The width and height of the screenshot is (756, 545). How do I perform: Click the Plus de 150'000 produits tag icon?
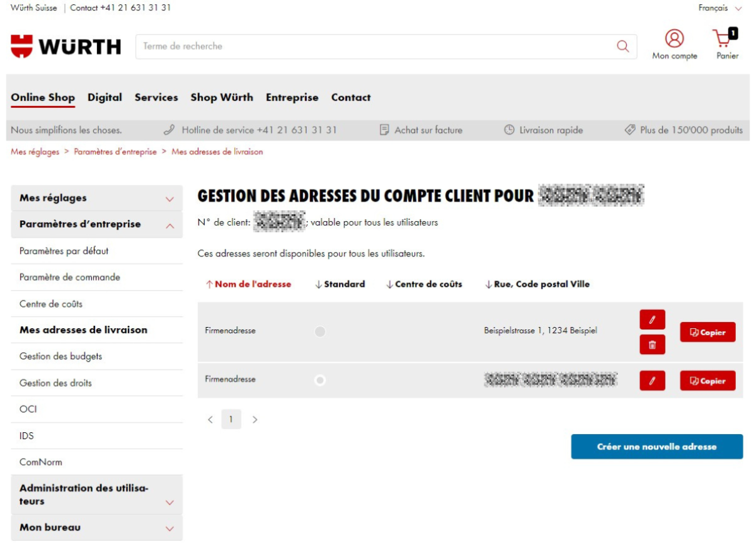point(629,130)
